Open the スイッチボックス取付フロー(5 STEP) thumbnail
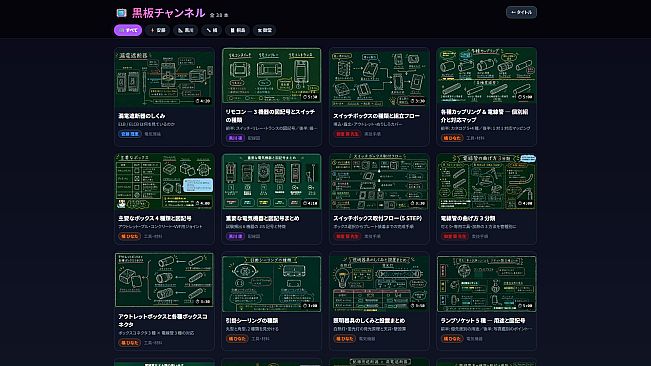 [x=379, y=181]
